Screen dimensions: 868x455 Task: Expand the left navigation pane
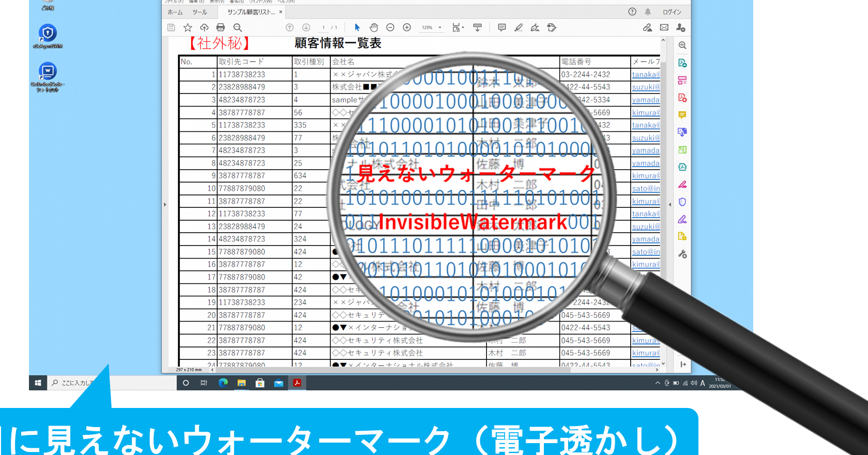coord(165,205)
